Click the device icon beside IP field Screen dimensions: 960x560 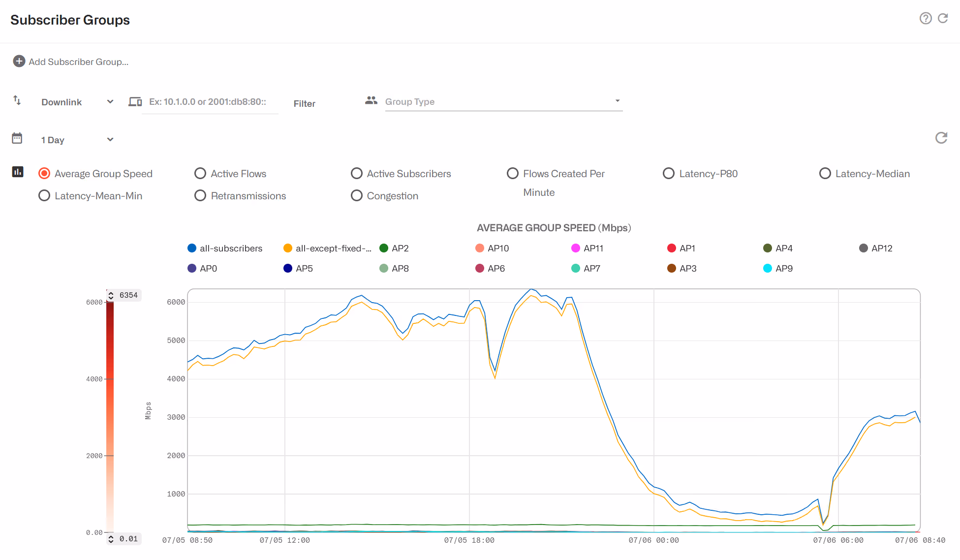[135, 102]
